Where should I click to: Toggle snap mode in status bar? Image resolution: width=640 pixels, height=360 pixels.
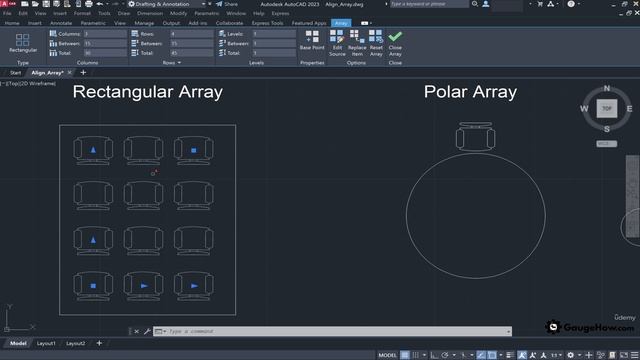(416, 355)
